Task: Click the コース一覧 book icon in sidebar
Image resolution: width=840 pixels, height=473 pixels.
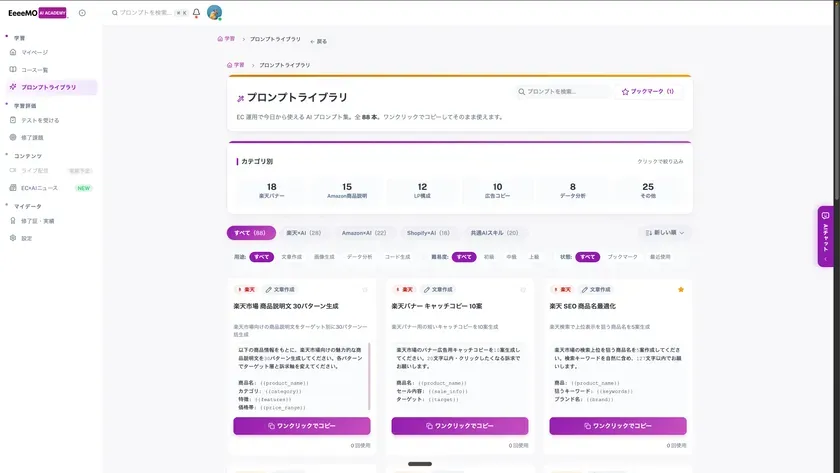Action: [x=13, y=69]
